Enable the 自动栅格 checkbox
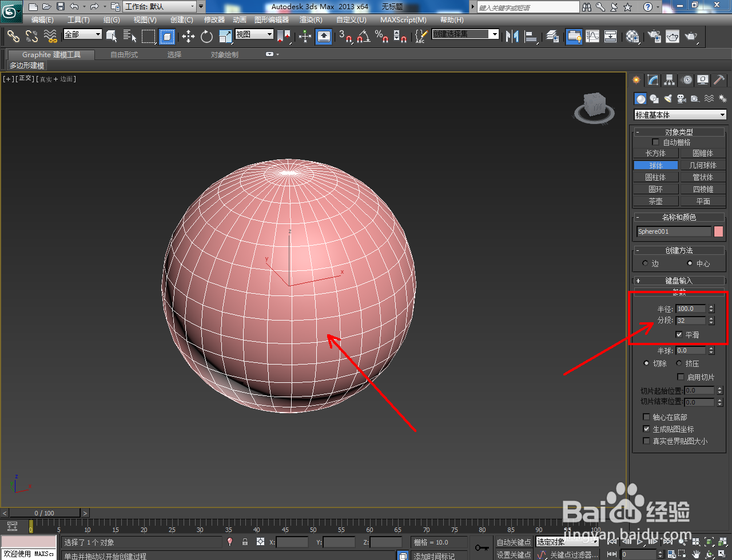Screen dimensions: 732x560 [x=655, y=142]
